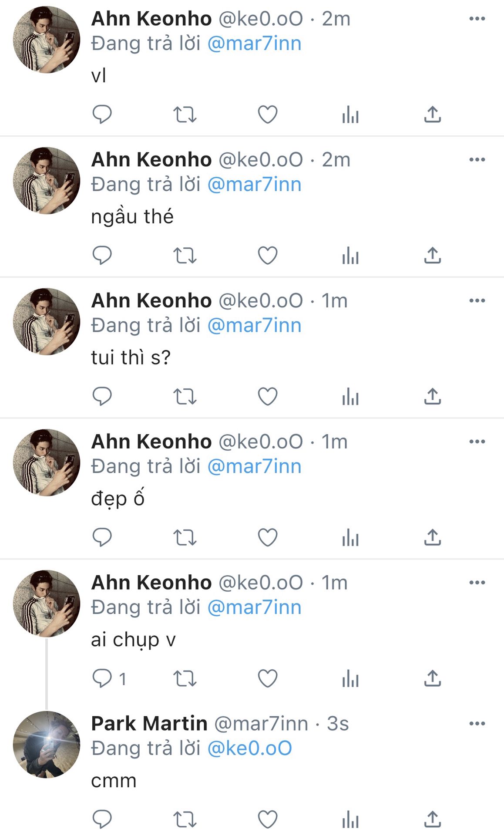Open more options on the "vl" tweet
The height and width of the screenshot is (836, 504).
click(477, 19)
